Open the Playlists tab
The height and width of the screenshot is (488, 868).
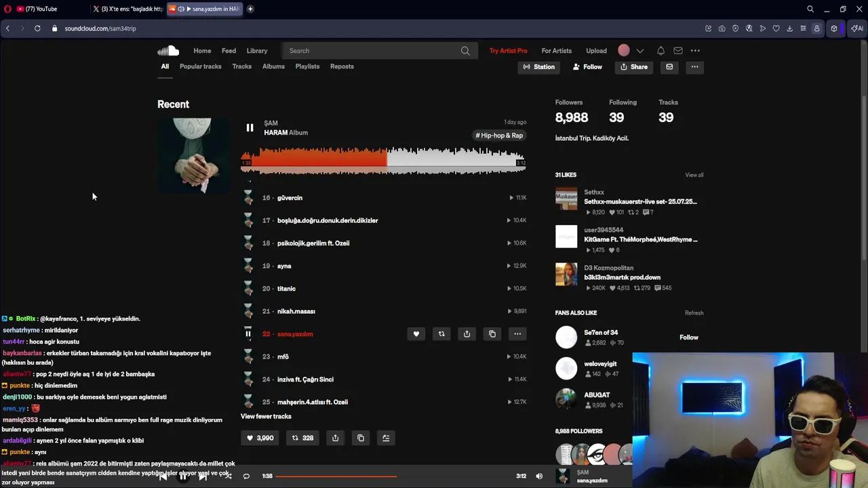click(307, 66)
